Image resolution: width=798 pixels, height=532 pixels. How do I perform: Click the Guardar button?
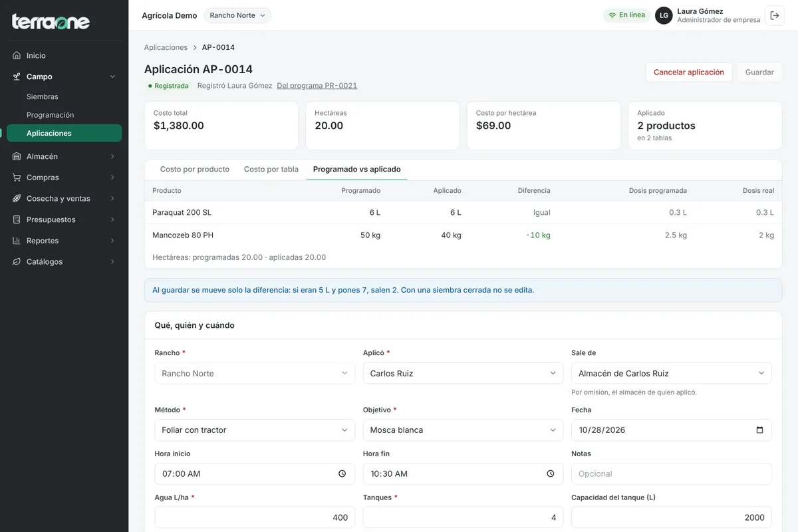pos(759,72)
